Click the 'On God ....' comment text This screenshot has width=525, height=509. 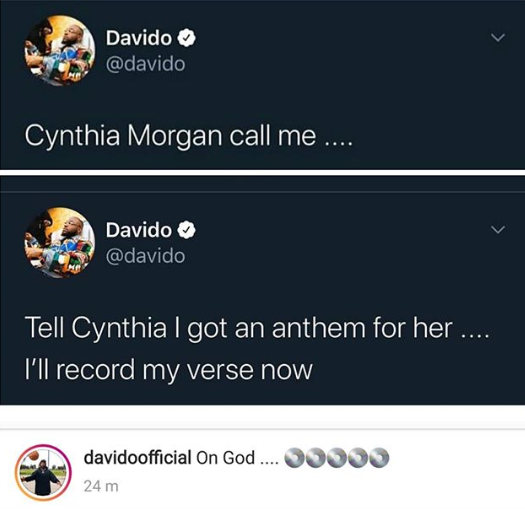(237, 457)
